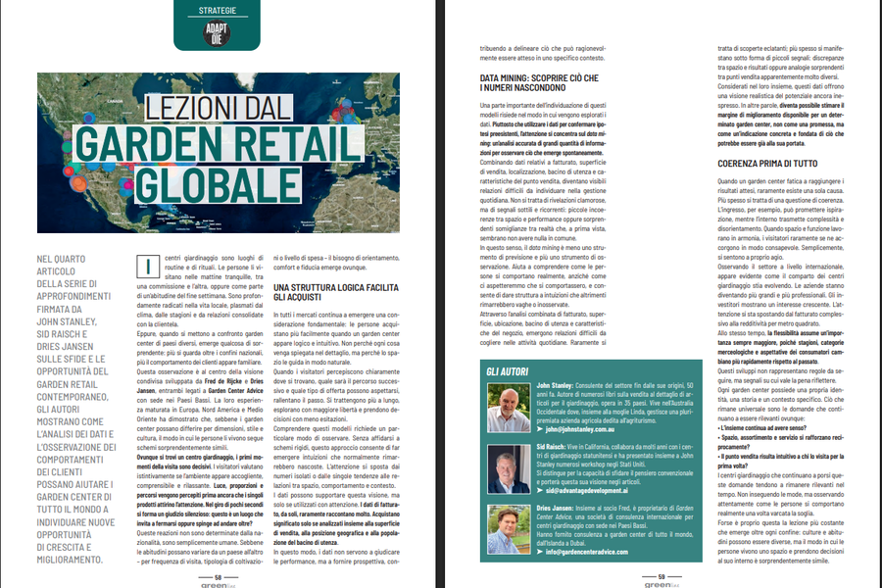
Task: Click the 'LEZIONI DAL' title text
Action: 219,109
